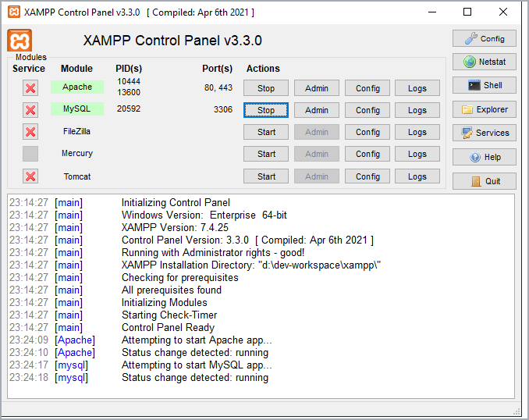This screenshot has height=420, width=529.
Task: Start the FileZilla module
Action: coord(266,132)
